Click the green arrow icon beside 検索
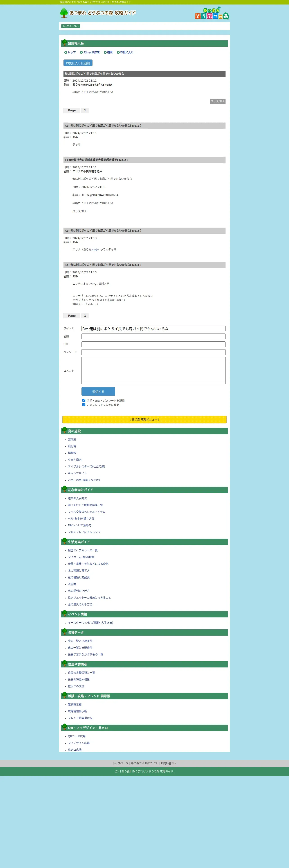This screenshot has height=868, width=289. [x=105, y=52]
